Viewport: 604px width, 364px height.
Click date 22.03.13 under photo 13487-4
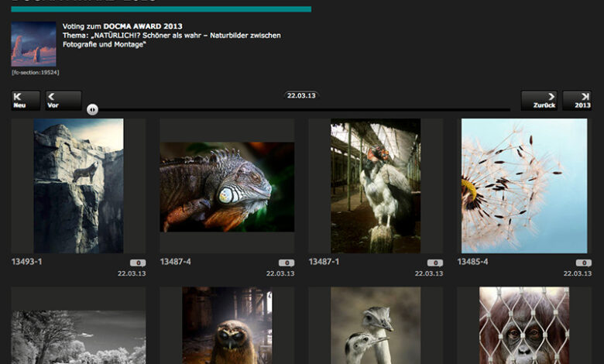pyautogui.click(x=280, y=273)
